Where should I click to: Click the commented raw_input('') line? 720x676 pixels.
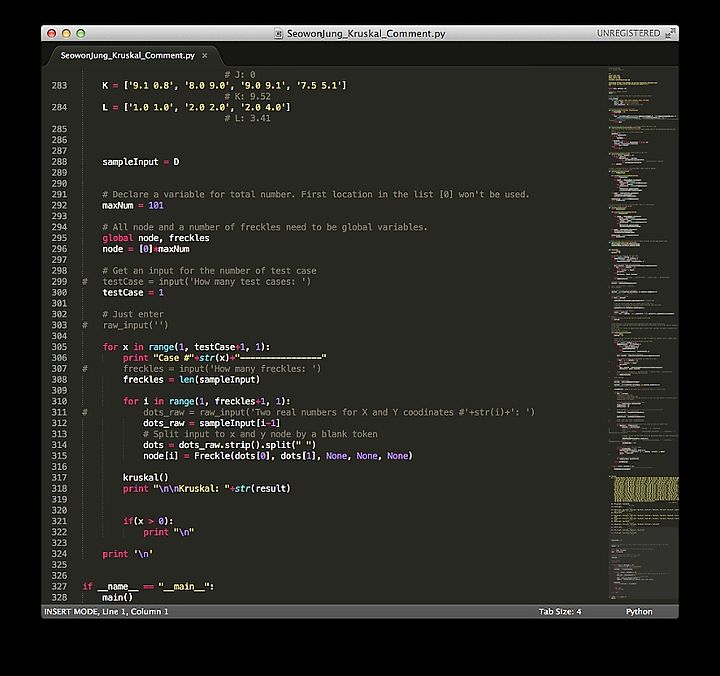135,325
